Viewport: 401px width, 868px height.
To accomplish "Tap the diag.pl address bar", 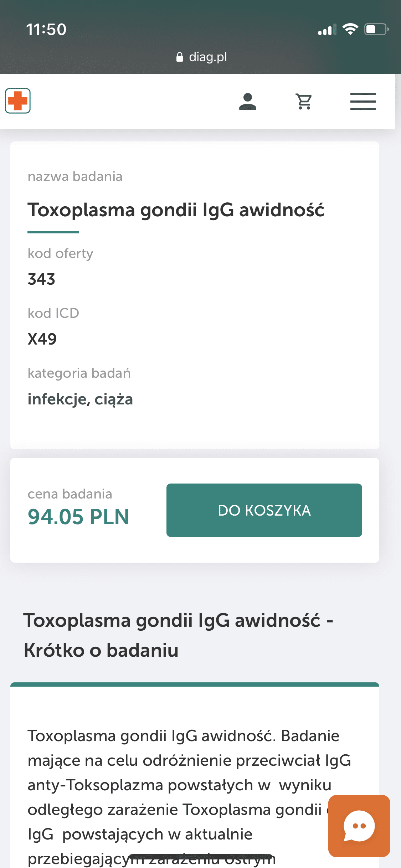I will [207, 57].
